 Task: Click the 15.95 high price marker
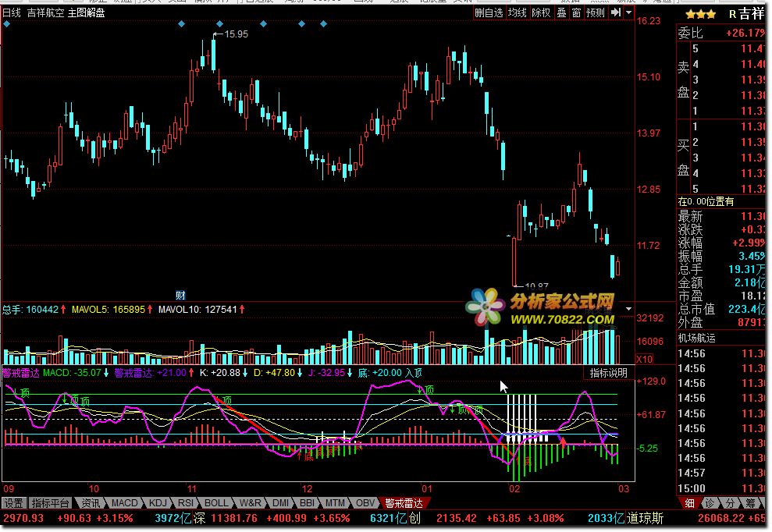[236, 34]
